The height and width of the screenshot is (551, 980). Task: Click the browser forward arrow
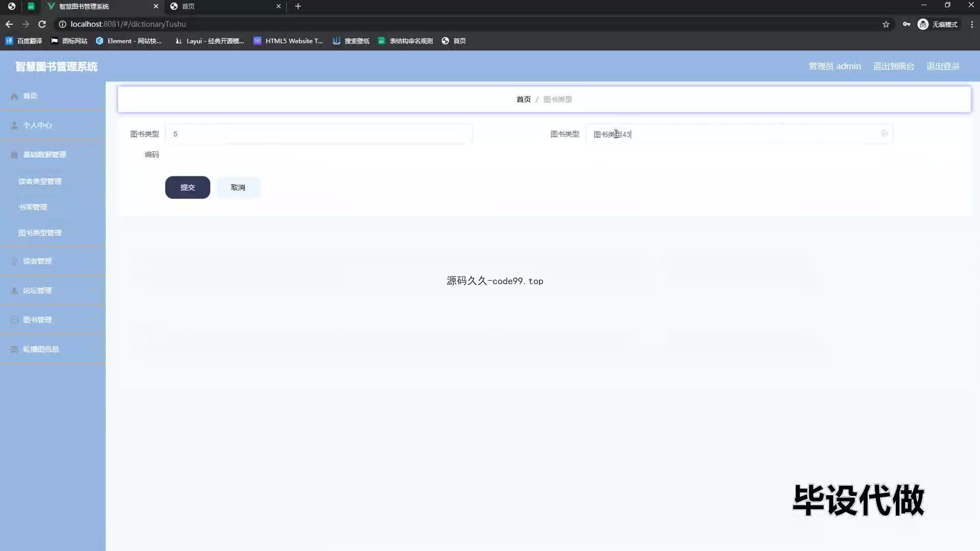click(26, 24)
